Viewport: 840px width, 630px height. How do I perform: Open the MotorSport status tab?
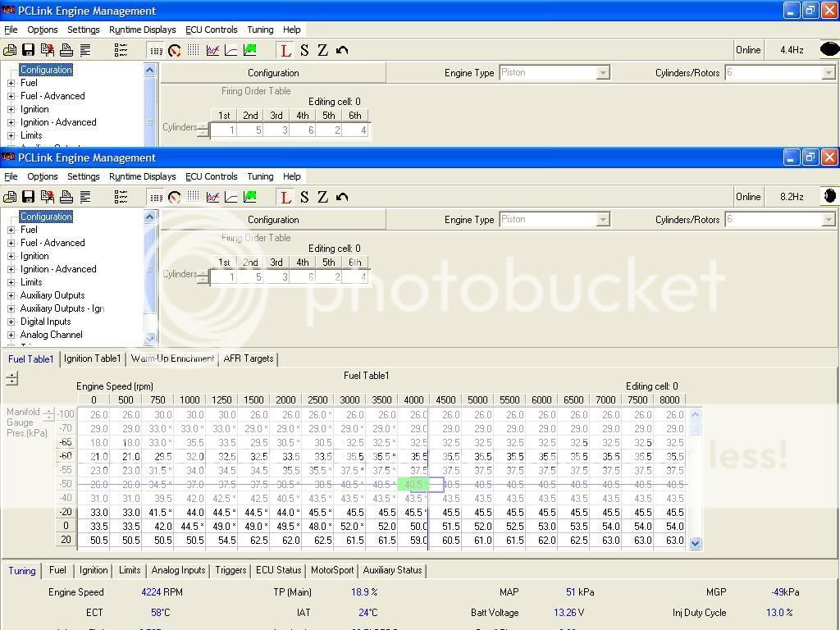point(332,570)
